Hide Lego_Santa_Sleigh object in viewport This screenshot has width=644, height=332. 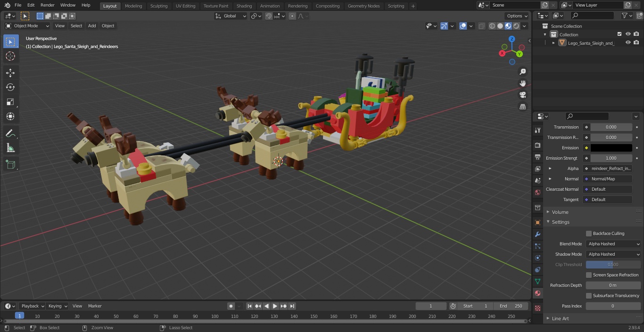[x=628, y=43]
